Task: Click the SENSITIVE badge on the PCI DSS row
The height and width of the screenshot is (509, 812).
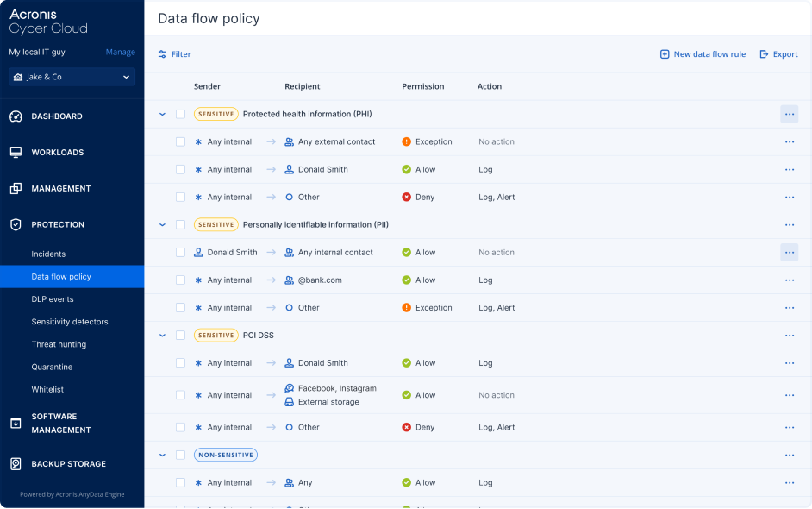Action: click(216, 335)
